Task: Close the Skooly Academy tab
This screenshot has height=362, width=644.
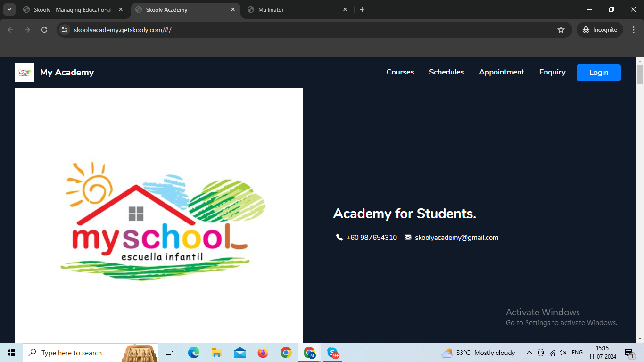Action: click(x=233, y=9)
